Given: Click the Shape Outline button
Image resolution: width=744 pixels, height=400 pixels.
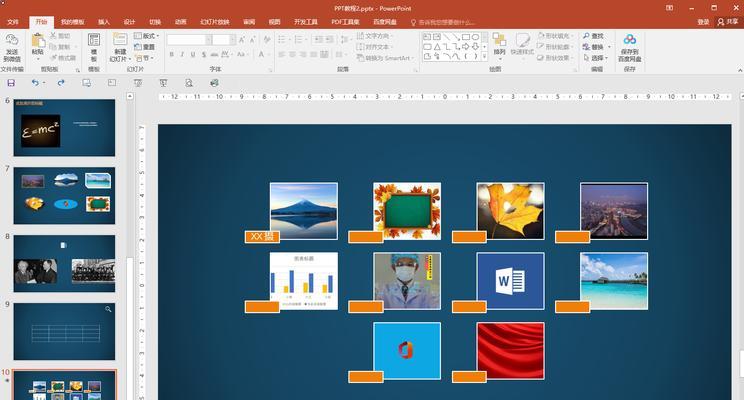Looking at the screenshot, I should click(556, 47).
